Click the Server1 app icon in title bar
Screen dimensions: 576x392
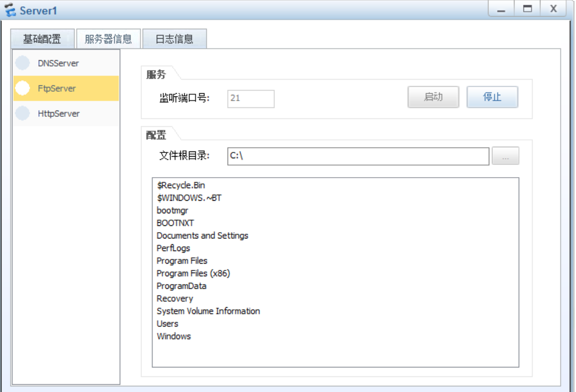point(10,10)
